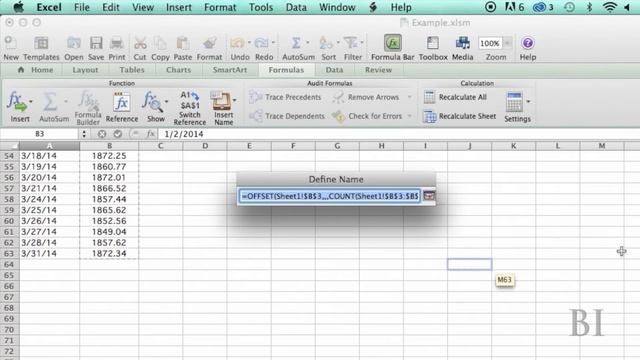Switch to the Charts ribbon tab

178,70
